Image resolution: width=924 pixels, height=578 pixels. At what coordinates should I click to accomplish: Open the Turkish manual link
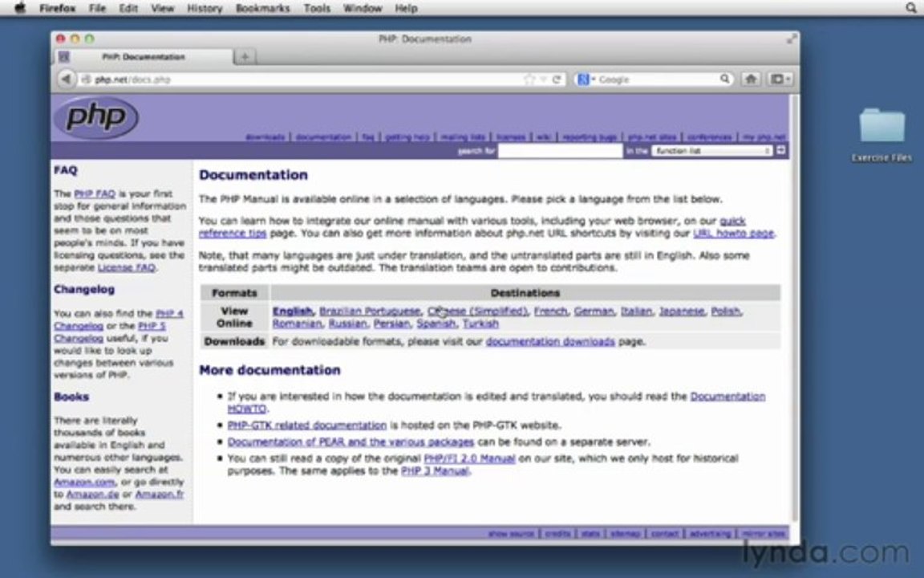click(480, 324)
